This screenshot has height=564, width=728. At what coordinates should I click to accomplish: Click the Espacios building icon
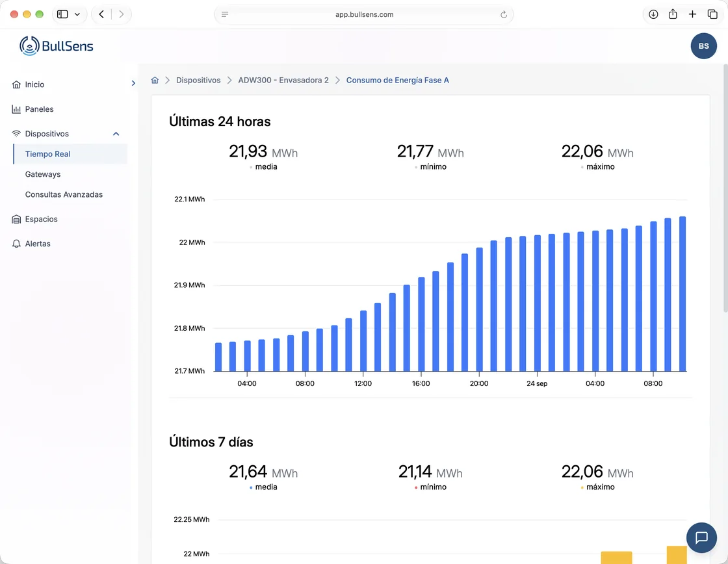16,219
